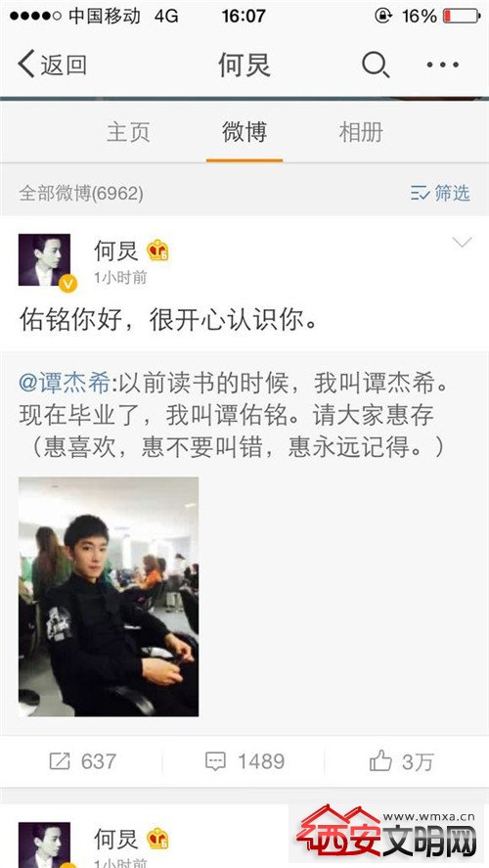Tap the orange V verified badge
The image size is (489, 868).
(x=67, y=284)
